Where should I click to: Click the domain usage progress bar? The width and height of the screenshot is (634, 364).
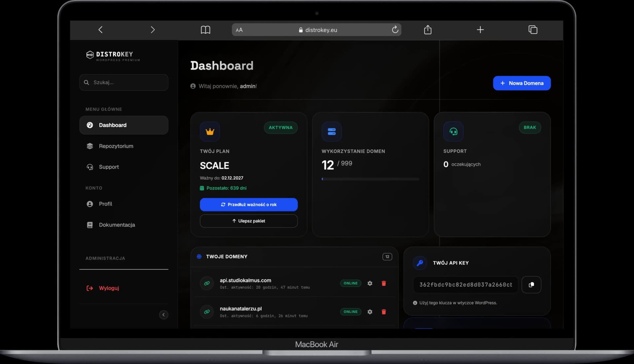point(370,179)
